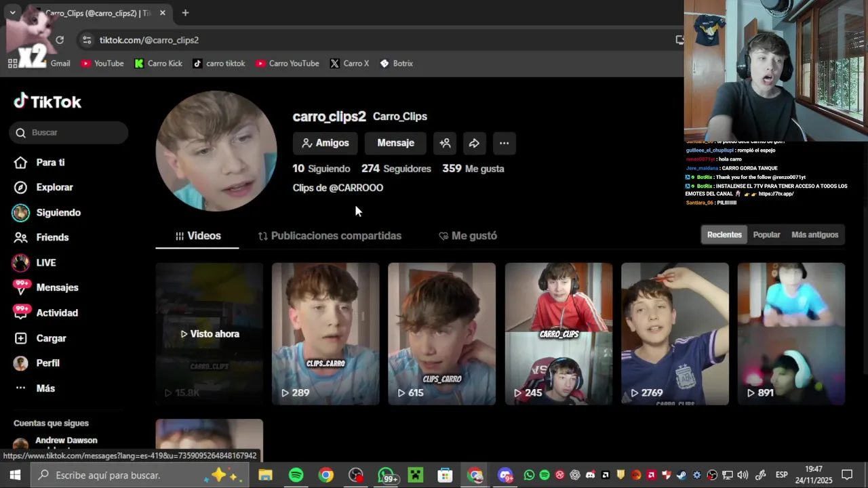Screen dimensions: 868x488
Task: Open OBS Studio from the taskbar
Action: (356, 475)
